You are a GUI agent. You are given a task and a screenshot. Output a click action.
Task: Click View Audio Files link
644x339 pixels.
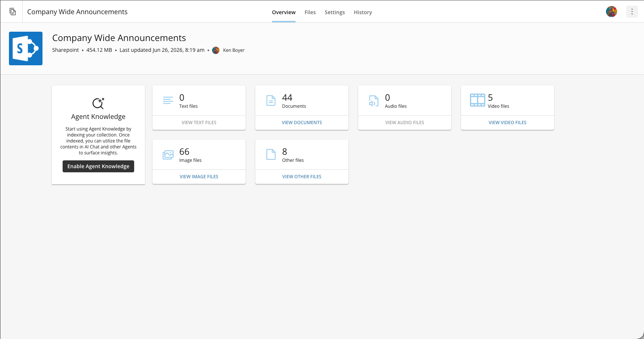[x=405, y=123]
